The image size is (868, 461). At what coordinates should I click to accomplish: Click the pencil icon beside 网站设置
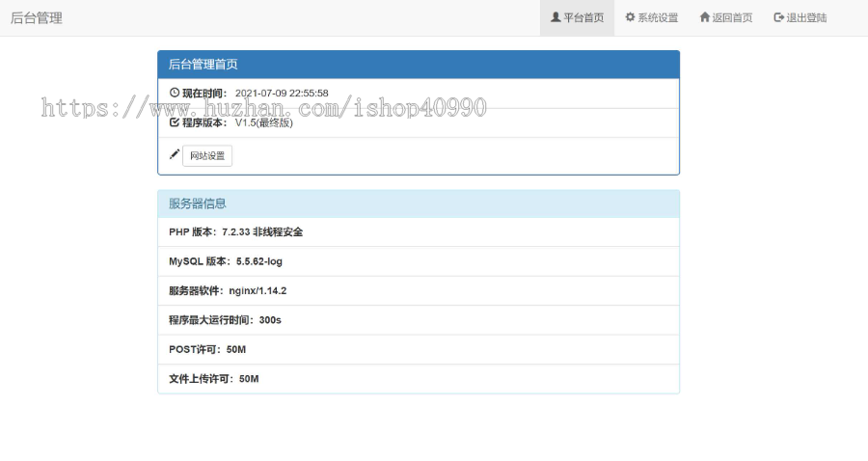click(x=175, y=154)
